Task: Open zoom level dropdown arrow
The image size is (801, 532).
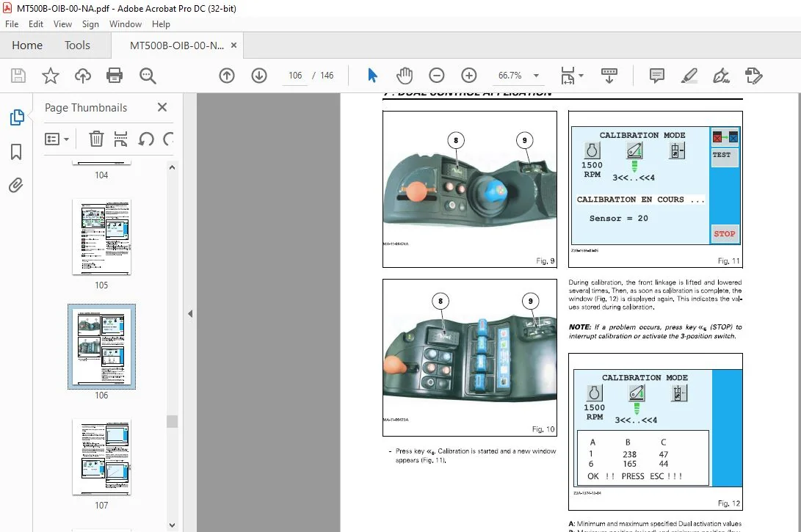Action: click(x=536, y=76)
